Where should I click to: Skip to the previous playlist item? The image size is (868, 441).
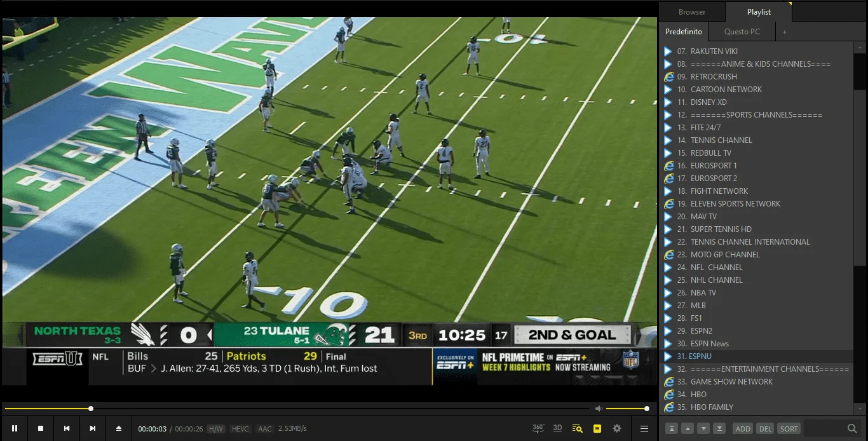point(67,428)
